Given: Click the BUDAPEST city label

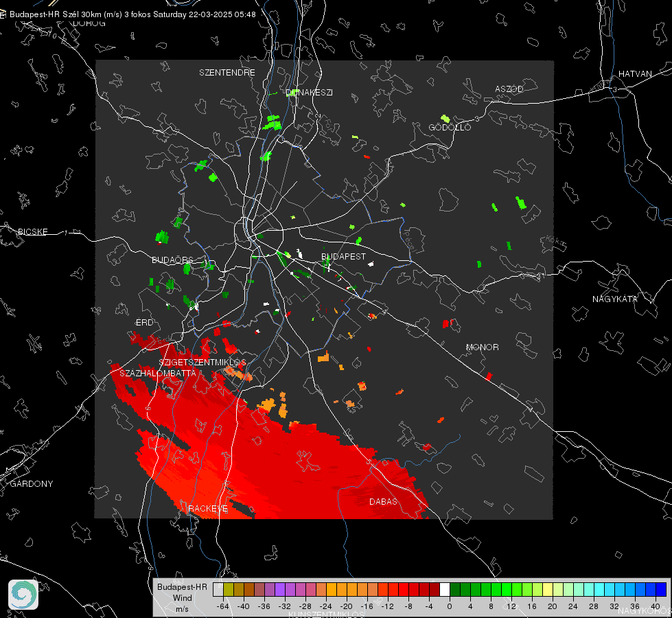Looking at the screenshot, I should click(x=344, y=256).
